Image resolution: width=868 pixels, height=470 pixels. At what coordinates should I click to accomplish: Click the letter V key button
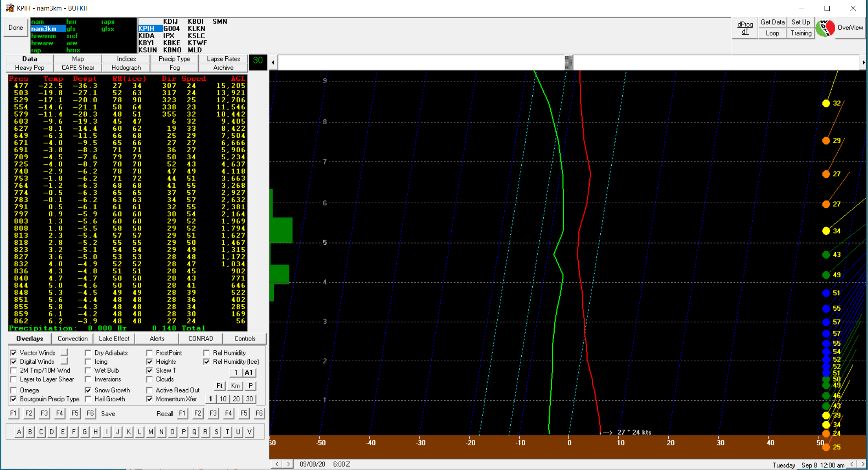click(249, 432)
